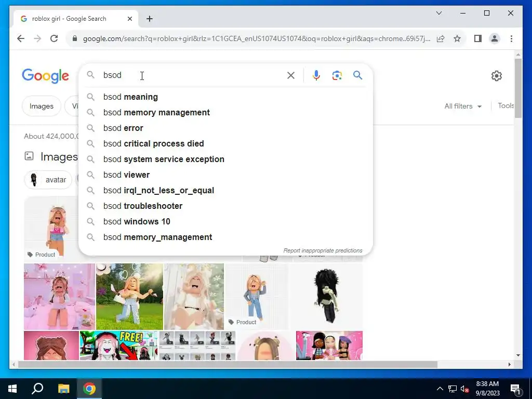Select suggestion 'bsod meaning'

pos(225,97)
